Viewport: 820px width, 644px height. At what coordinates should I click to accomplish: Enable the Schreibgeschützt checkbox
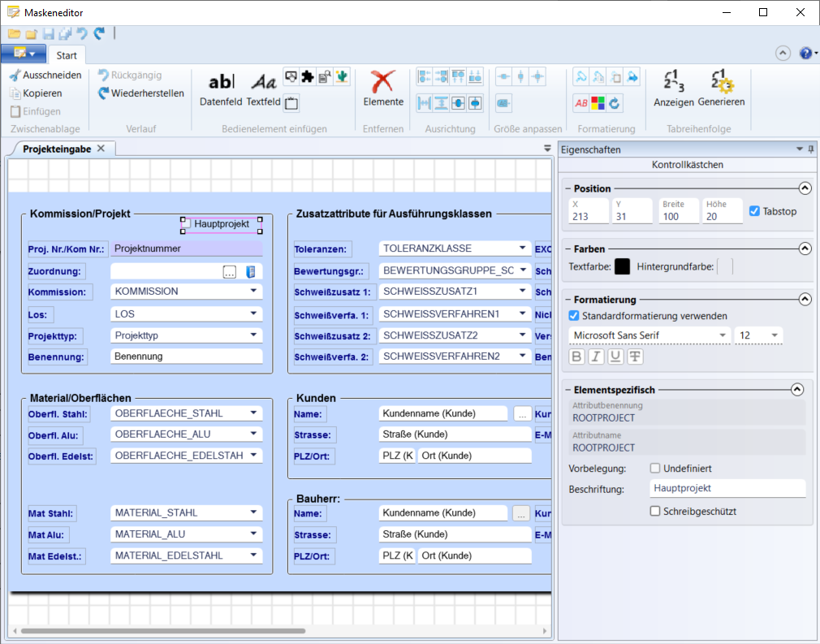pos(655,511)
